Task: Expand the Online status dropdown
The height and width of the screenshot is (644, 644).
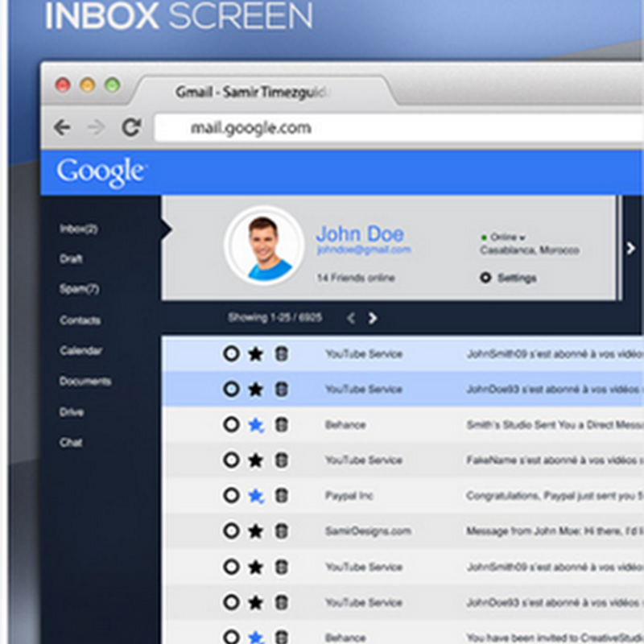Action: click(504, 237)
